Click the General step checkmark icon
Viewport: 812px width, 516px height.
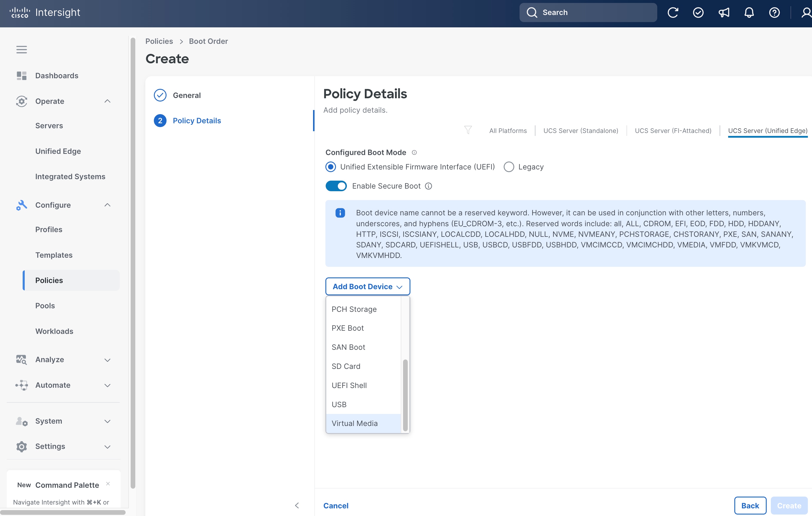160,95
